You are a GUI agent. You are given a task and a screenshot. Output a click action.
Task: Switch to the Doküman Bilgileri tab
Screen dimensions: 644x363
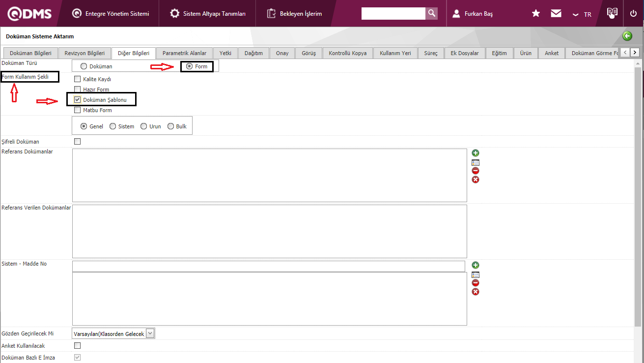pyautogui.click(x=30, y=53)
